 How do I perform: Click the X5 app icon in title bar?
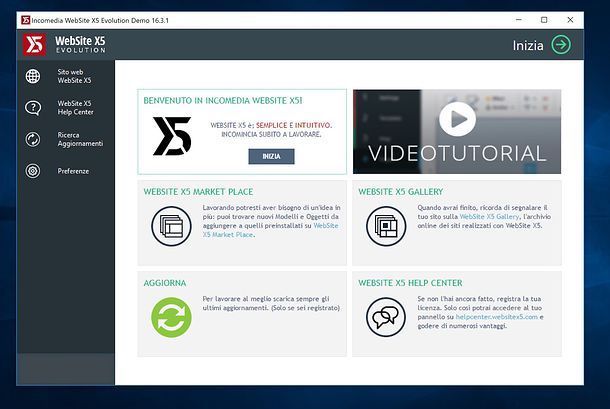pyautogui.click(x=26, y=20)
